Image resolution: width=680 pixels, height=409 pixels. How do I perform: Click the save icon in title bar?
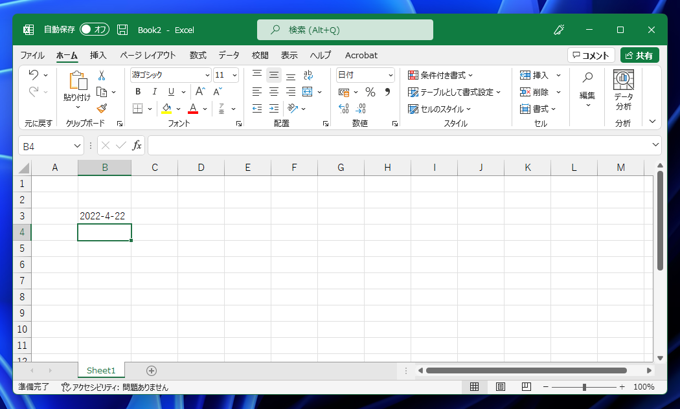pyautogui.click(x=122, y=30)
